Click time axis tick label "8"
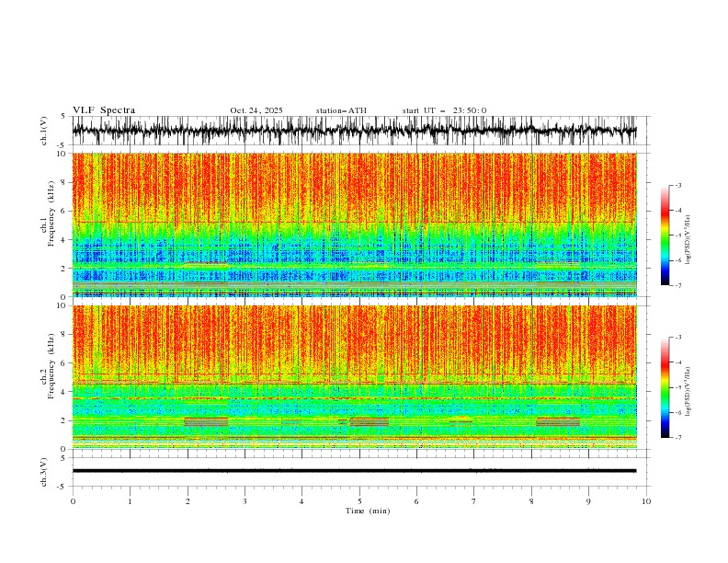 [x=531, y=501]
